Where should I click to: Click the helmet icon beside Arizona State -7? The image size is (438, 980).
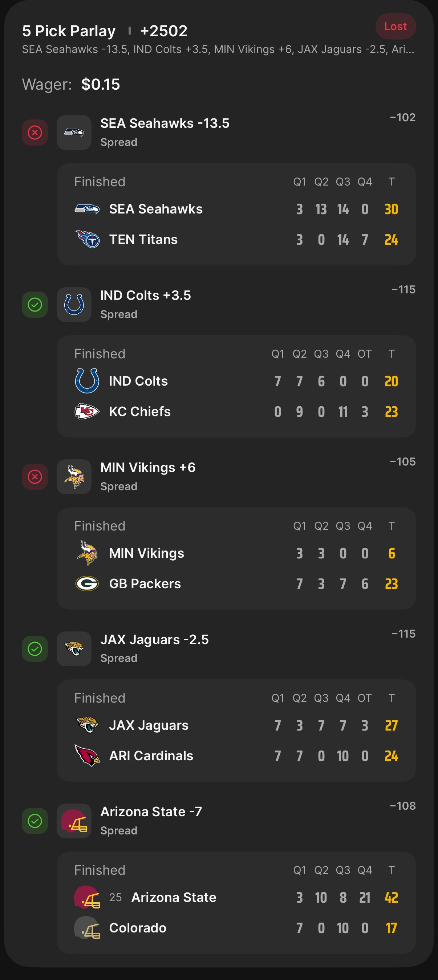click(x=74, y=821)
